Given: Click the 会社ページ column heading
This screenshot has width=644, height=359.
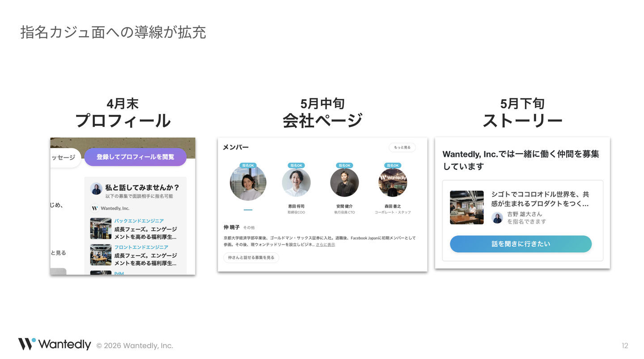Looking at the screenshot, I should pyautogui.click(x=322, y=121).
